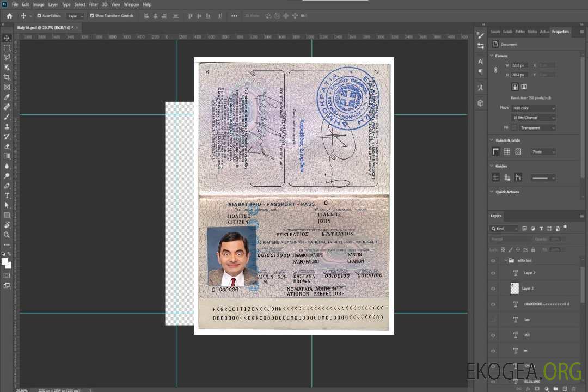This screenshot has height=392, width=588.
Task: Select the portrait orientation button
Action: coord(515,87)
